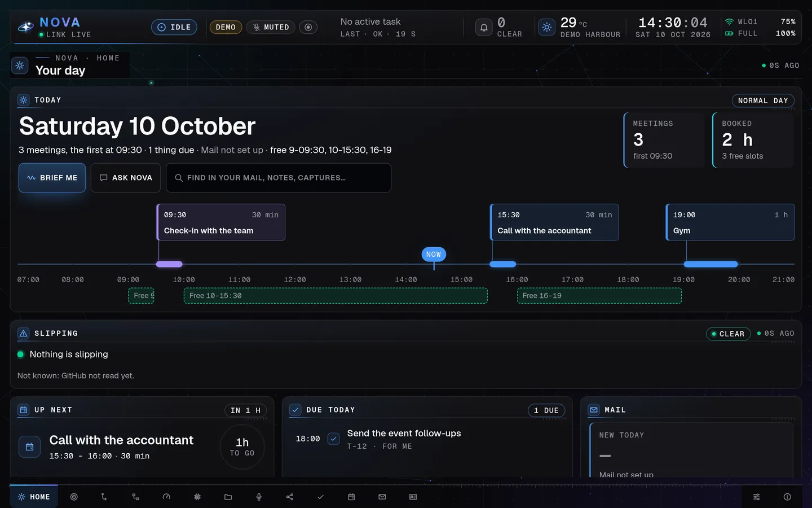Click the IN 1 H badge
Image resolution: width=812 pixels, height=508 pixels.
[x=245, y=410]
